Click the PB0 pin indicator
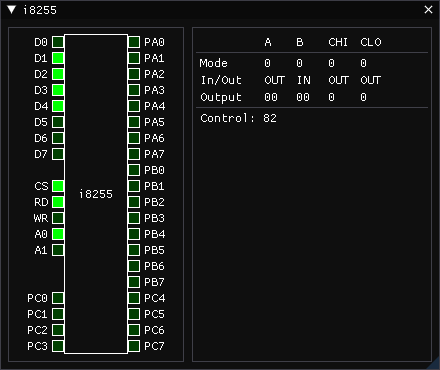Image resolution: width=440 pixels, height=370 pixels. pos(134,170)
